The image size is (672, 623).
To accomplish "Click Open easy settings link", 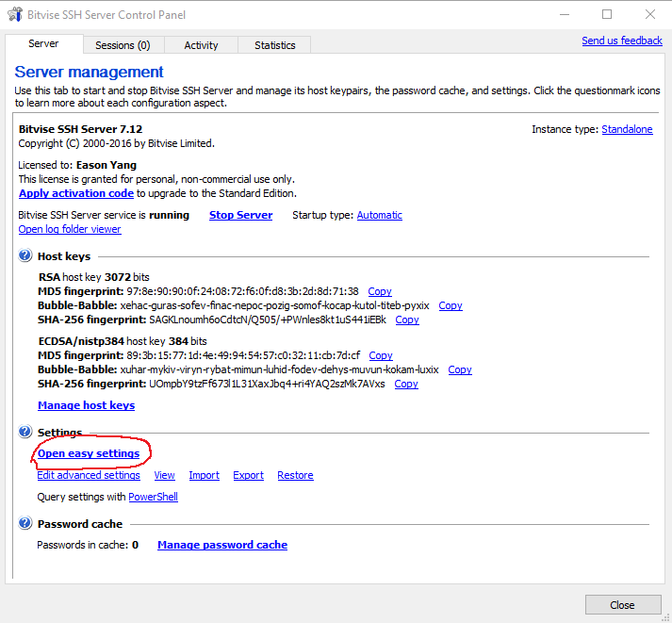I will coord(89,453).
